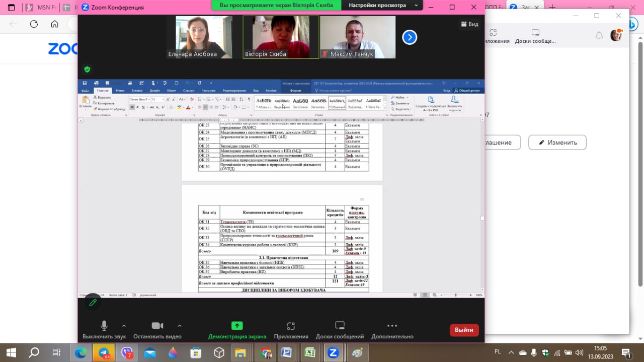Save document via Word quick-access icon

pyautogui.click(x=85, y=83)
